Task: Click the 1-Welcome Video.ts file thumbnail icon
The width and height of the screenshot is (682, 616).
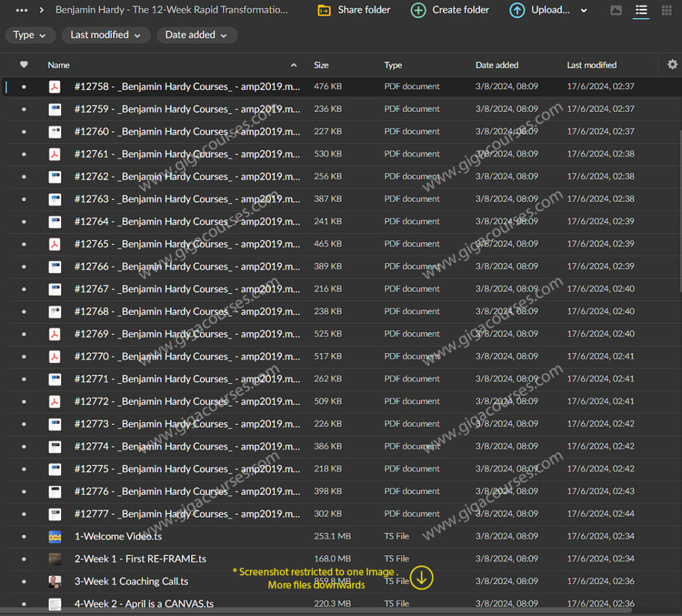Action: pos(55,536)
